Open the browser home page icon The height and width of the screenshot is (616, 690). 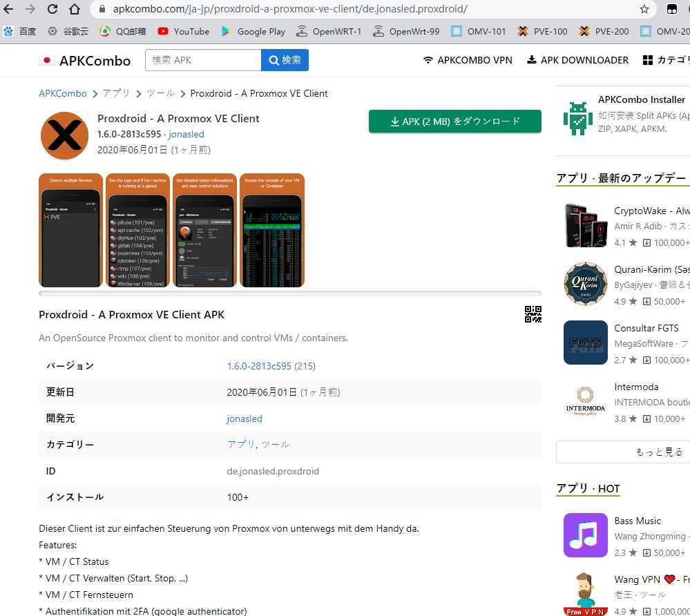[x=75, y=9]
